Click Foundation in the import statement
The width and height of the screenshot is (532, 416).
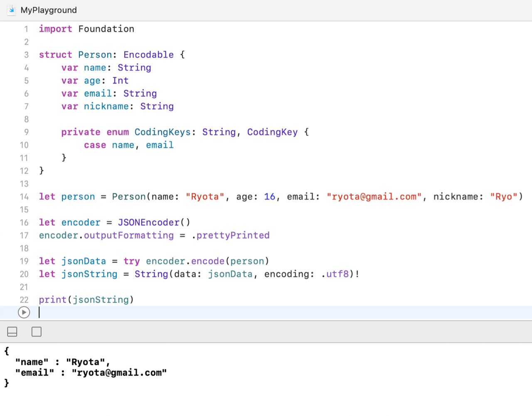click(x=106, y=29)
